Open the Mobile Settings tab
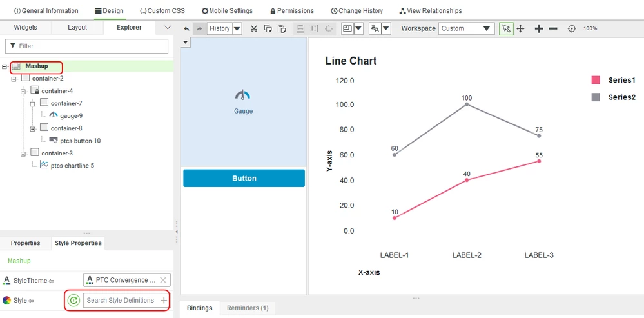 (x=227, y=11)
